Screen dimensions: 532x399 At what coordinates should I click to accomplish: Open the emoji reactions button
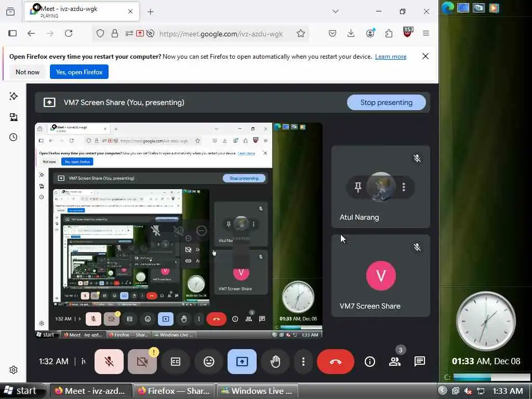(x=209, y=362)
